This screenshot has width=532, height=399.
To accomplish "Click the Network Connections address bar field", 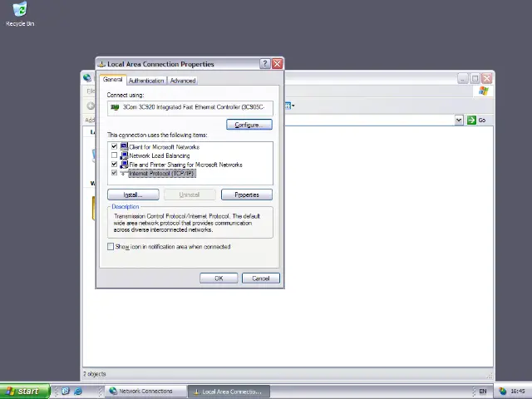I will [369, 120].
